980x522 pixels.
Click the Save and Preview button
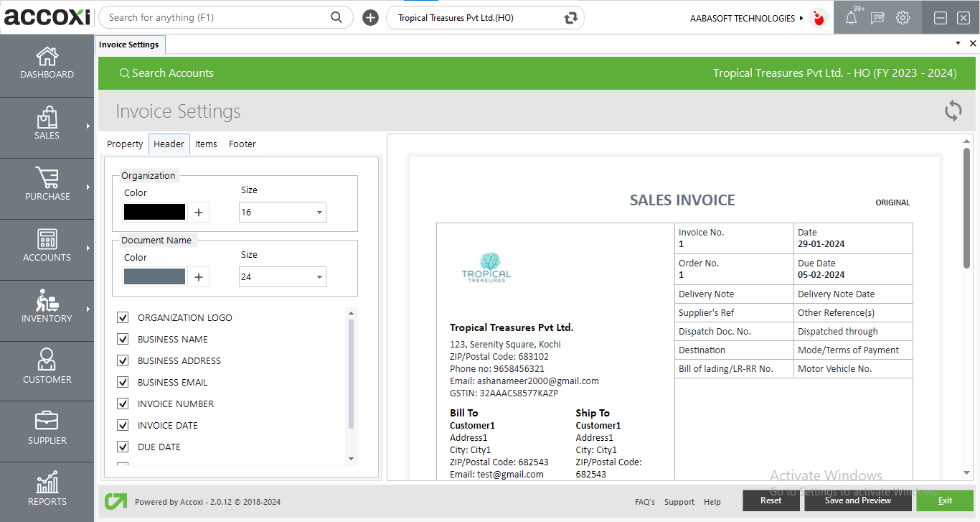pos(857,500)
